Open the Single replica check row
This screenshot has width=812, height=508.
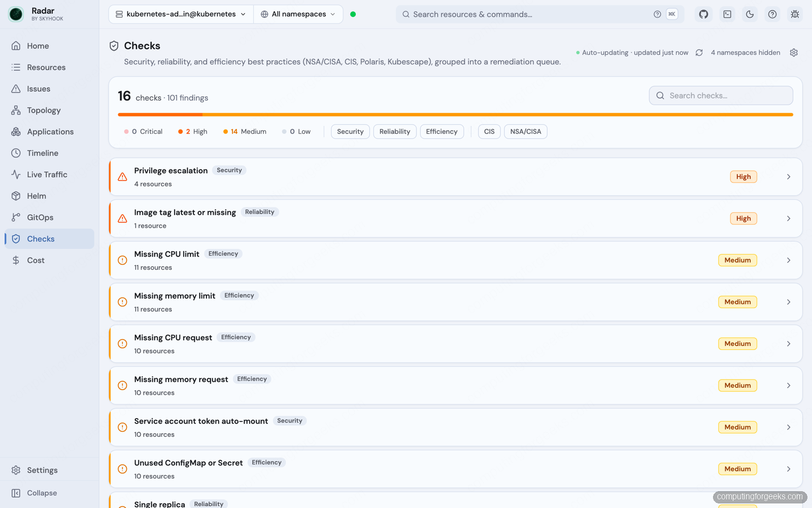pos(455,500)
